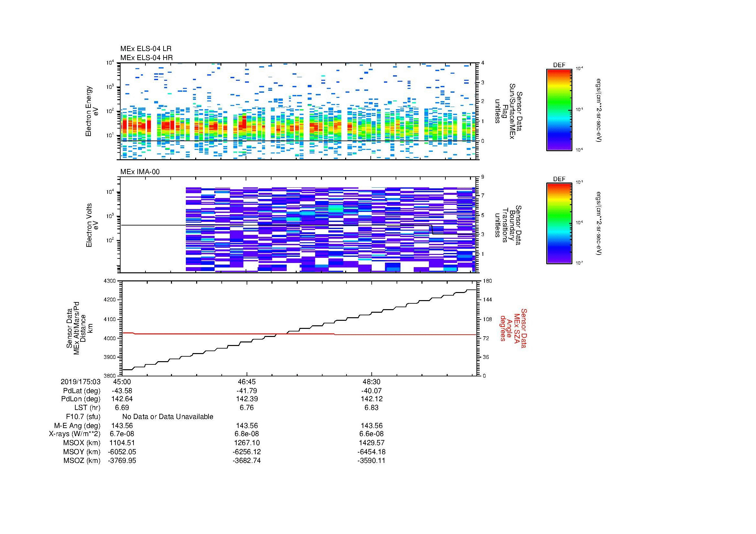Image resolution: width=756 pixels, height=534 pixels.
Task: Click the MSOY (km) row label
Action: [82, 452]
